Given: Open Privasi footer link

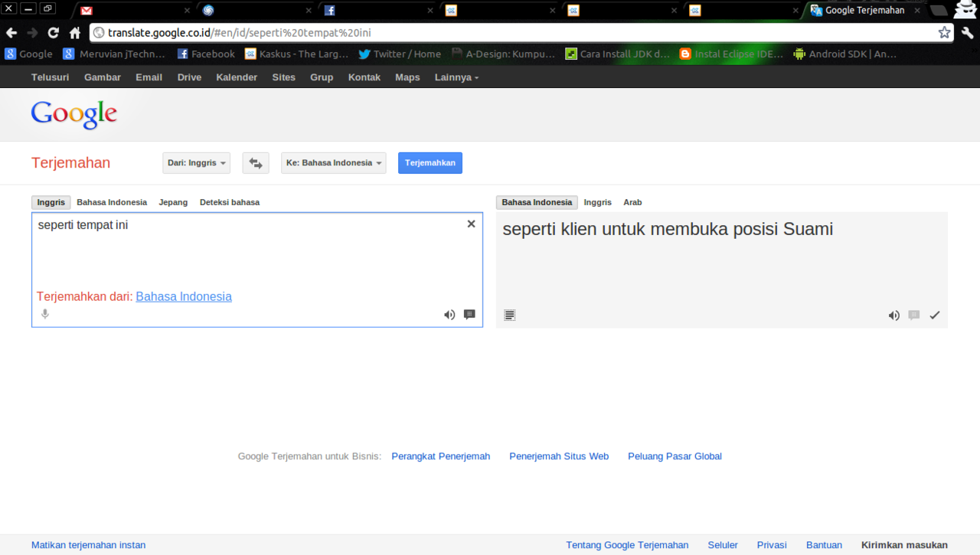Looking at the screenshot, I should coord(772,545).
